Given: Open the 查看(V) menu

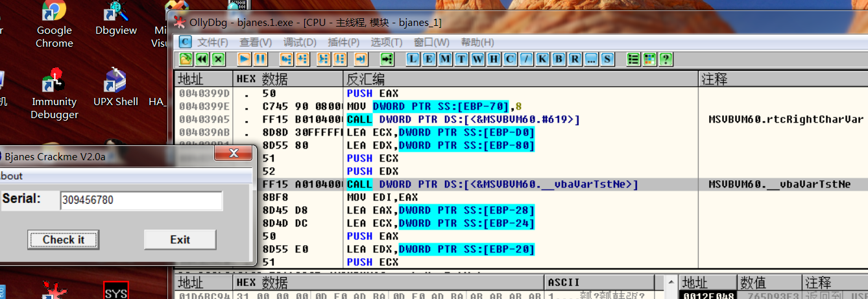Looking at the screenshot, I should coord(256,42).
